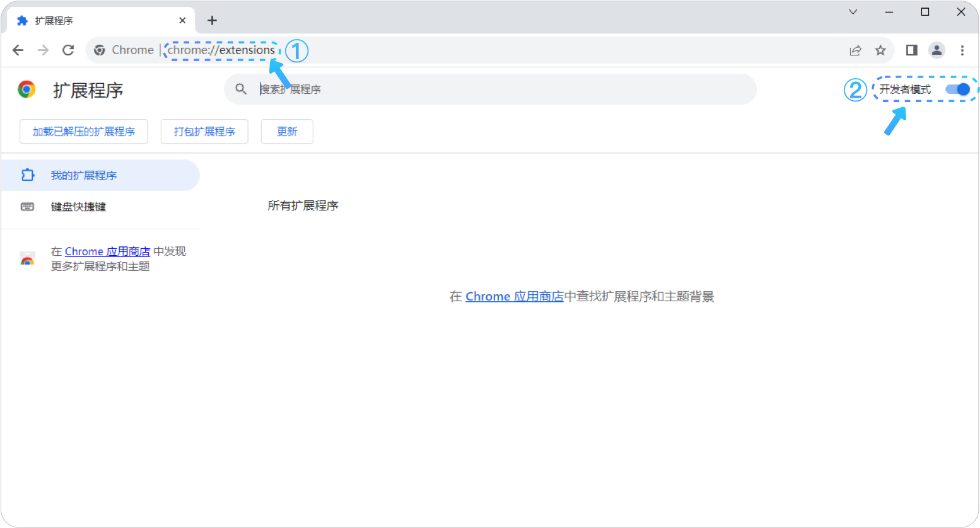The image size is (980, 528).
Task: Click the Chrome site info icon in address bar
Action: 100,50
